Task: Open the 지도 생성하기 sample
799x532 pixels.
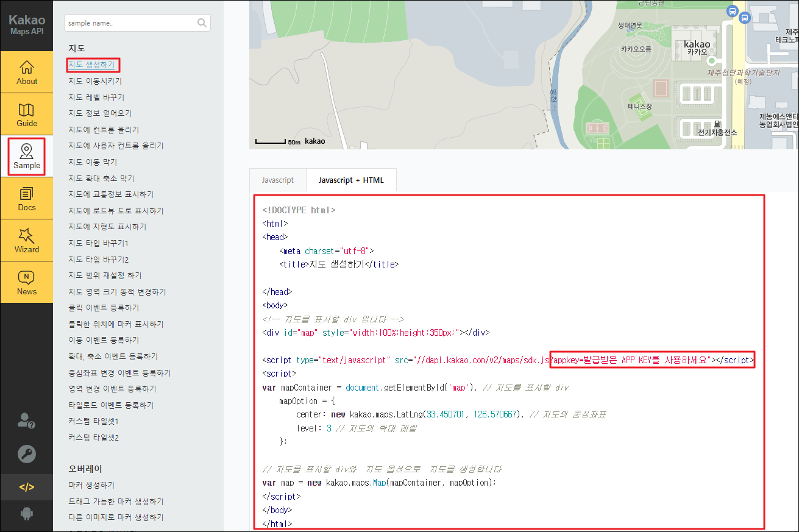Action: click(x=91, y=65)
